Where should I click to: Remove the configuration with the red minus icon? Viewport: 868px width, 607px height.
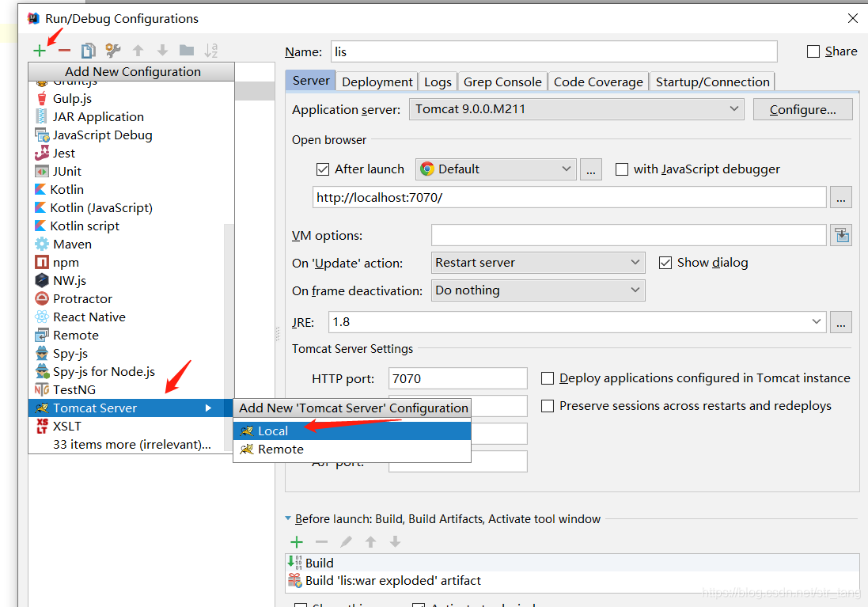[64, 51]
